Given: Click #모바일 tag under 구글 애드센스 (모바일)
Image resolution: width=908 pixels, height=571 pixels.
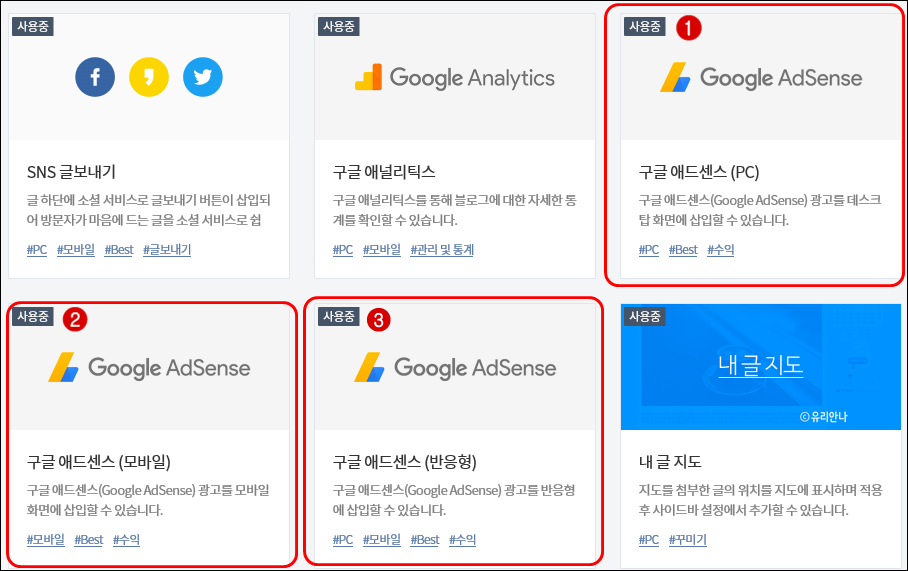Looking at the screenshot, I should pos(46,540).
